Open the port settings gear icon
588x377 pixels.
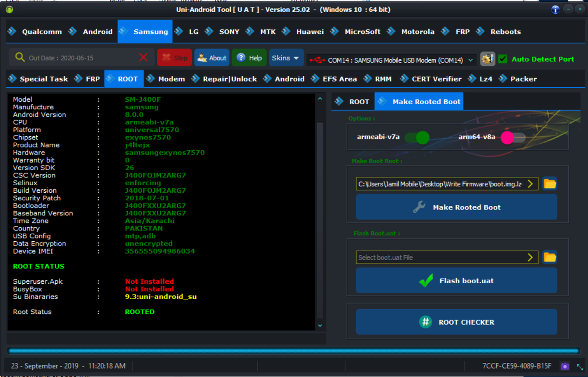point(488,59)
